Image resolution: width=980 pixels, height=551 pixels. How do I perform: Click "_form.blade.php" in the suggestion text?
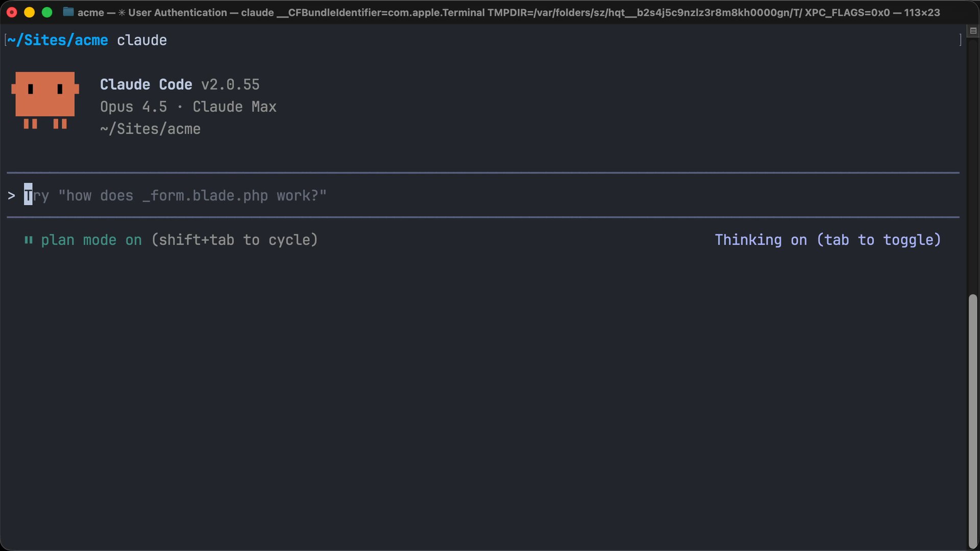(x=204, y=195)
